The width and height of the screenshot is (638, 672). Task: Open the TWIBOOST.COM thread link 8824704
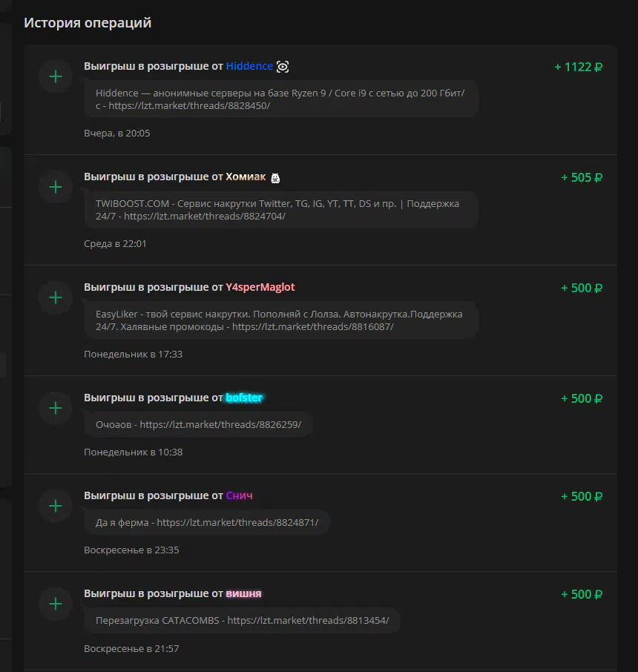click(205, 217)
